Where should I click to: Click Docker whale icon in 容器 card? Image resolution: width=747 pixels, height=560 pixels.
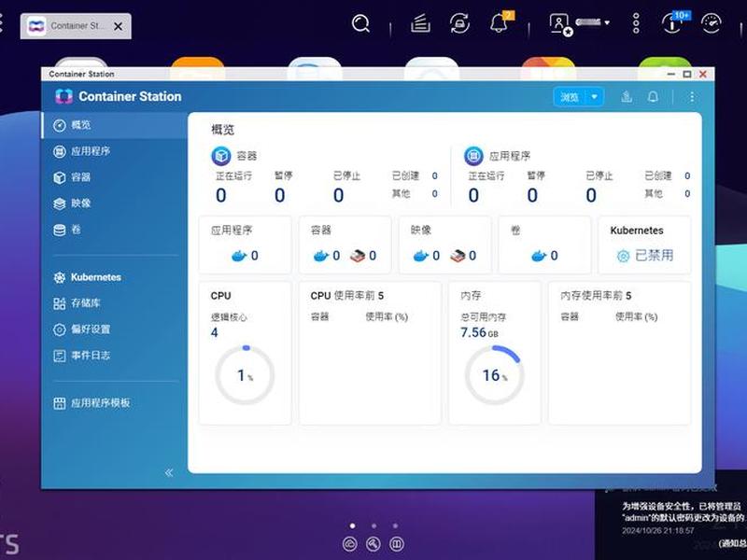(x=320, y=256)
